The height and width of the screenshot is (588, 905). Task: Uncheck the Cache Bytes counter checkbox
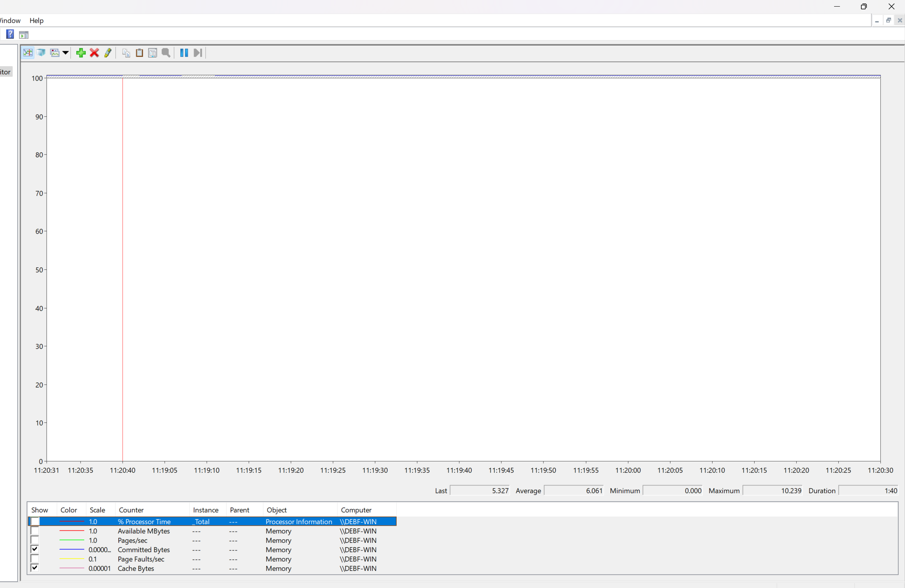(x=35, y=568)
